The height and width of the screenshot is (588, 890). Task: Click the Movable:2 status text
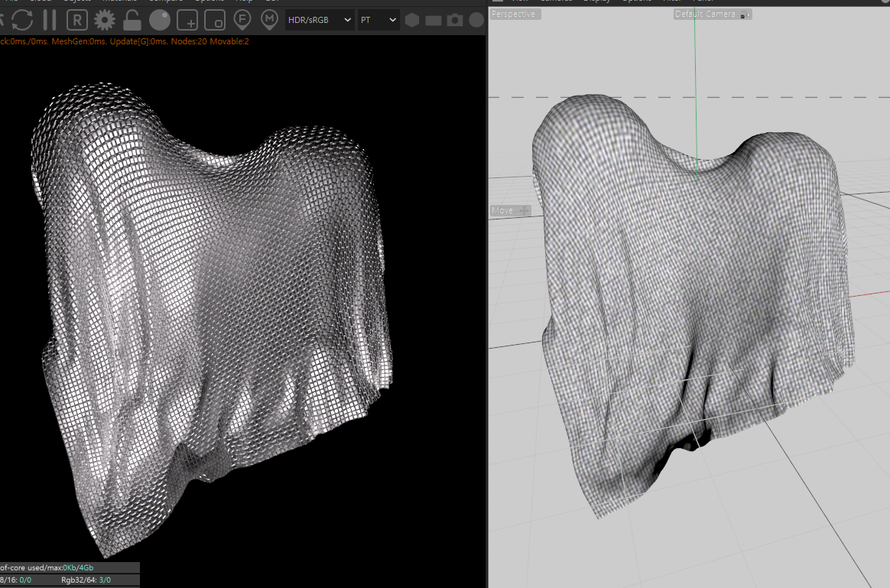click(229, 41)
